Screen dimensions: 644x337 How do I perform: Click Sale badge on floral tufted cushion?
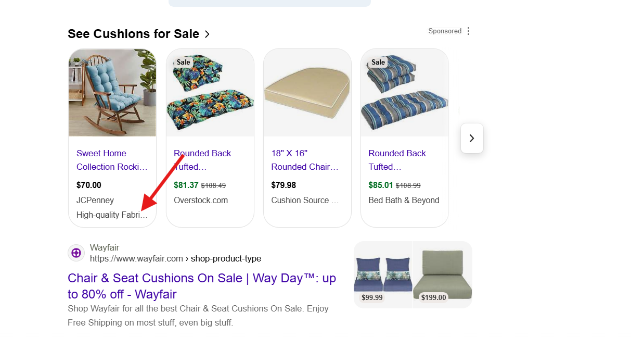183,62
